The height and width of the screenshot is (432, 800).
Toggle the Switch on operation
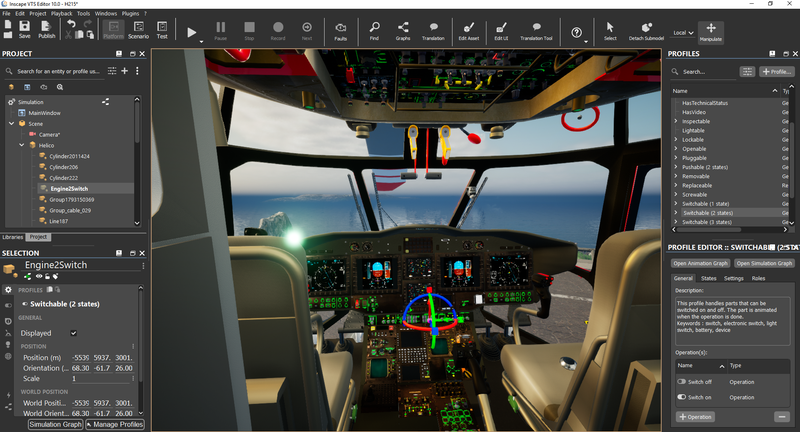click(x=682, y=397)
